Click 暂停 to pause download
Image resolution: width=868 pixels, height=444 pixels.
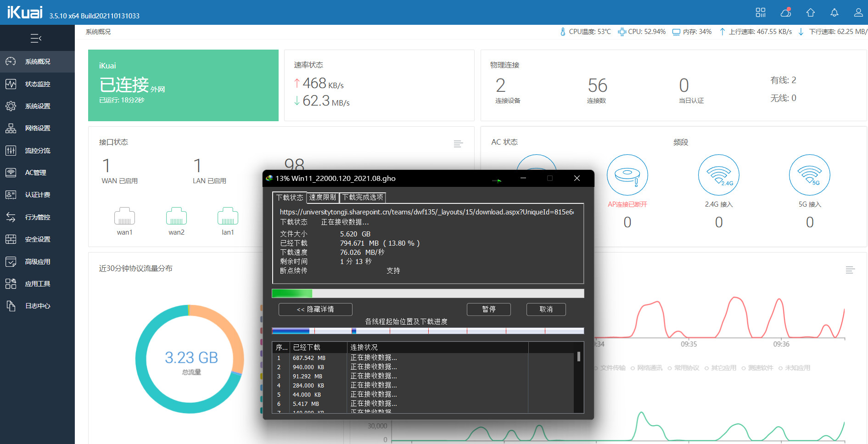click(489, 309)
